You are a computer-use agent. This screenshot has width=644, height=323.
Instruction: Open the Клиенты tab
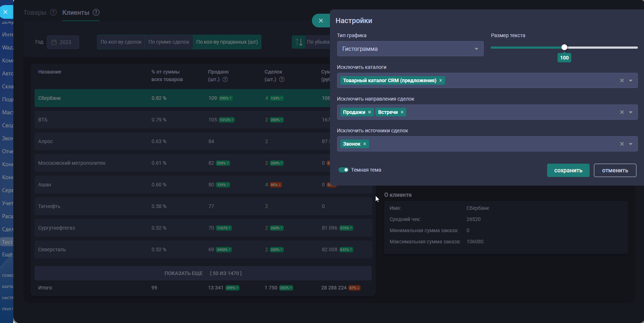point(76,13)
